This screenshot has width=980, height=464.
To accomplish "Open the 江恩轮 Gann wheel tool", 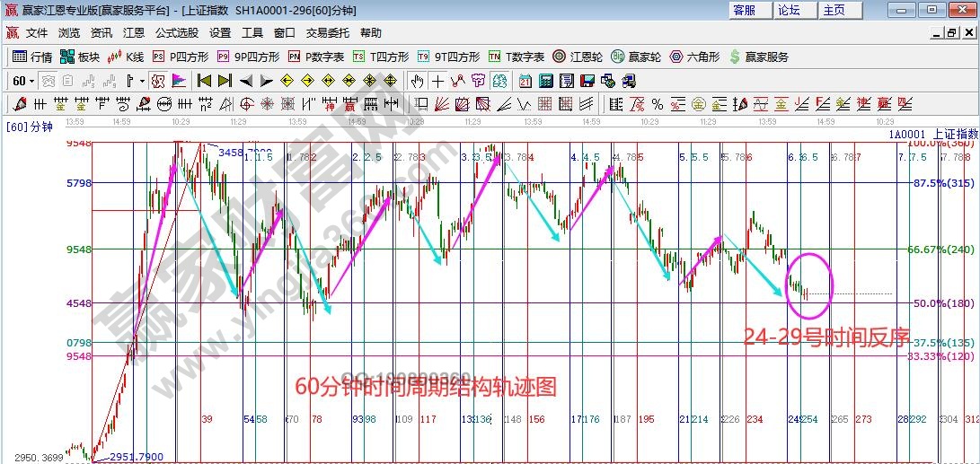I will pos(578,57).
